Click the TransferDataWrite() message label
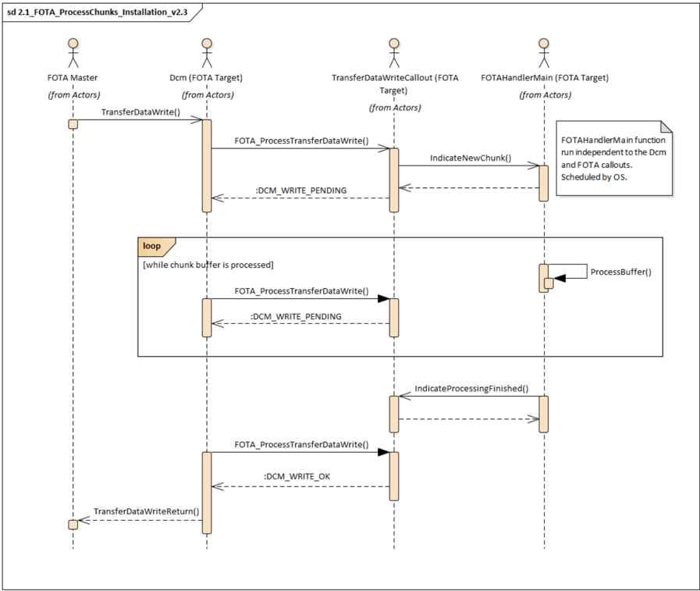The height and width of the screenshot is (591, 700). [140, 112]
